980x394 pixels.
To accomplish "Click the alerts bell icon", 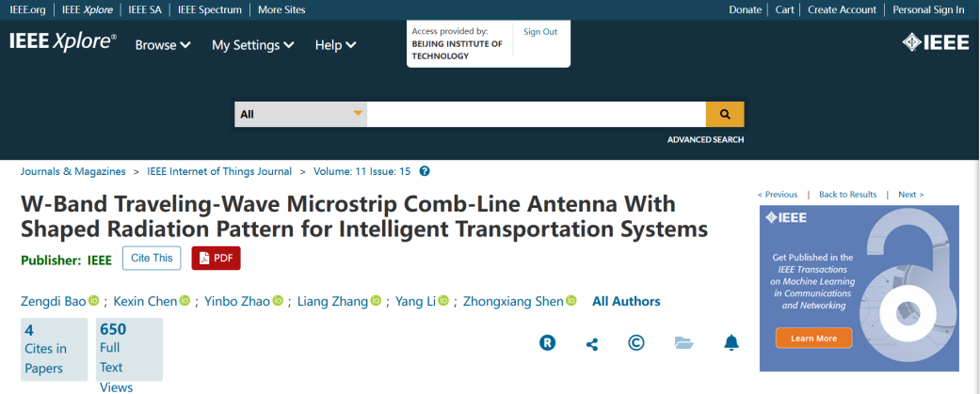I will 731,343.
